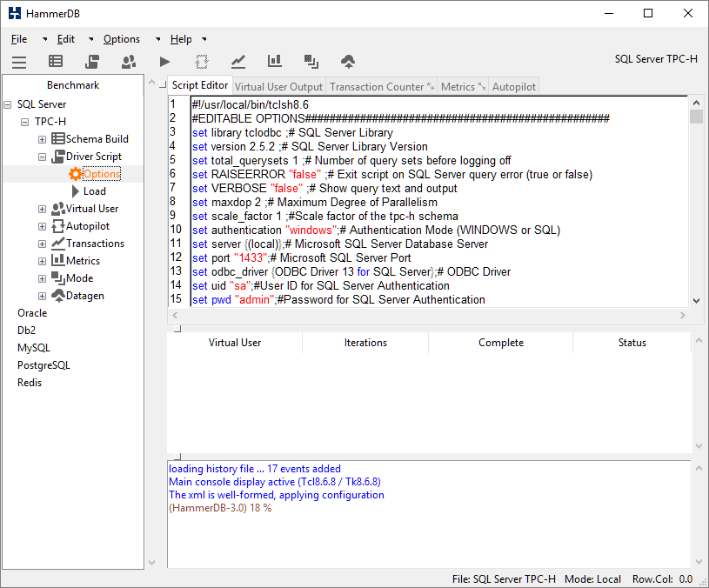Click the script editor right scroll arrow
709x588 pixels.
click(683, 316)
